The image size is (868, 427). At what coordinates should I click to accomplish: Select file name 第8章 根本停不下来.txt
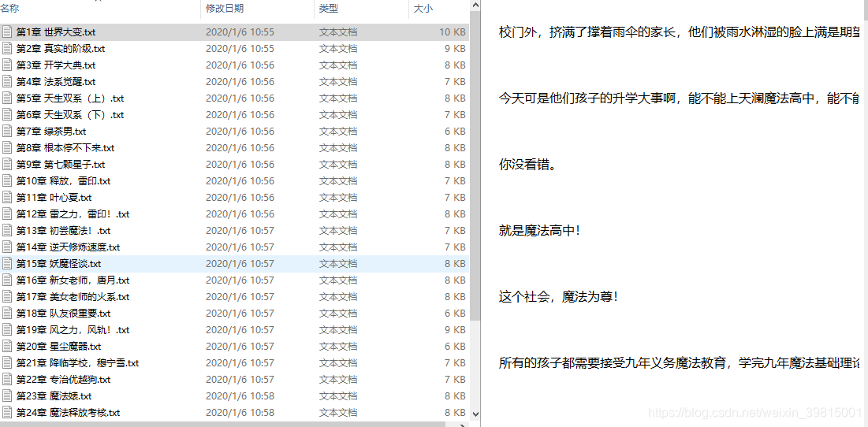pyautogui.click(x=65, y=149)
